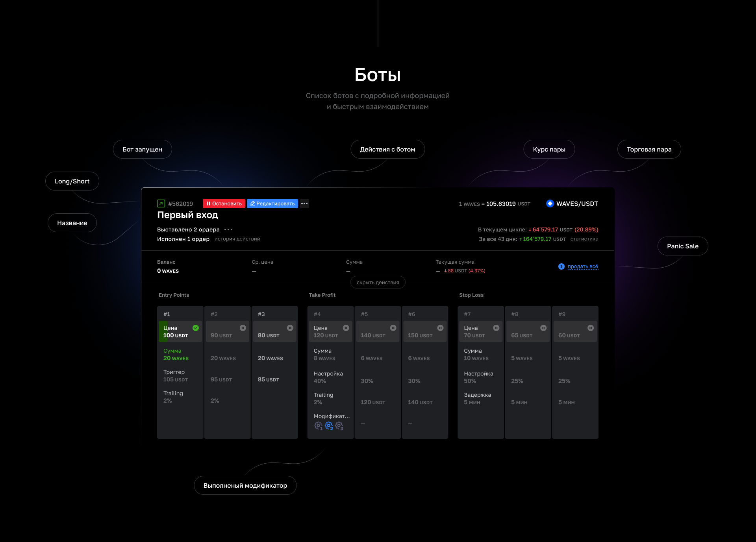Expand orders dots next to «Выставлено 2 ордера»

tap(228, 229)
